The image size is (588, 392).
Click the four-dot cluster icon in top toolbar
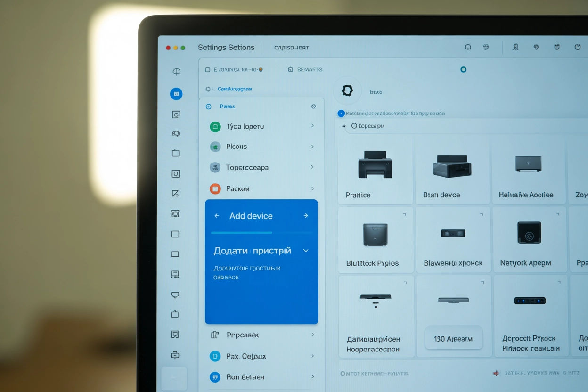pos(486,47)
